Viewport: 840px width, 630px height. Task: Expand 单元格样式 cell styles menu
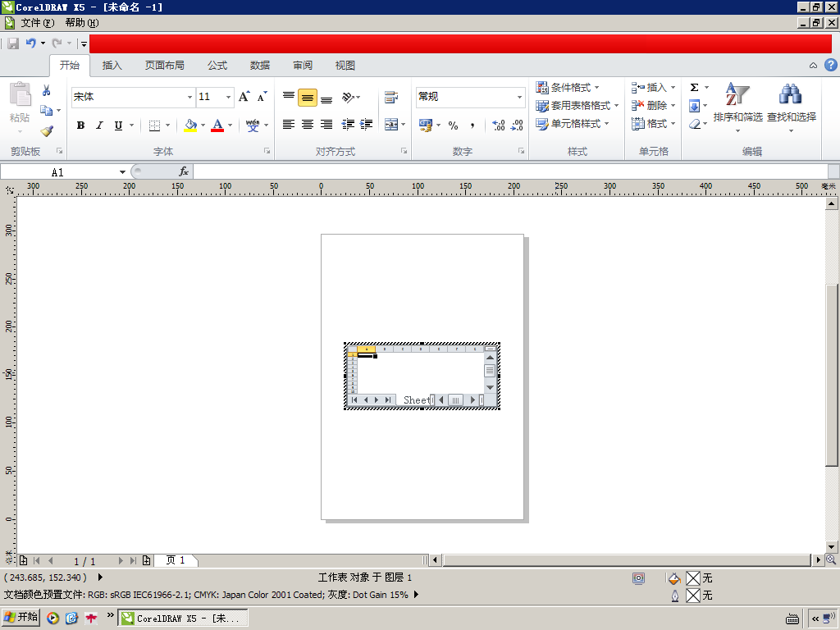point(573,124)
